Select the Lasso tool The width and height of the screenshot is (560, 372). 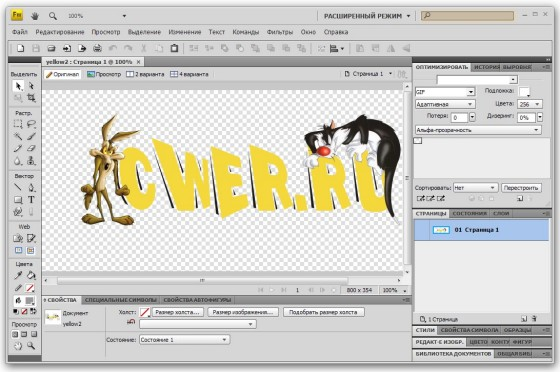tap(31, 124)
